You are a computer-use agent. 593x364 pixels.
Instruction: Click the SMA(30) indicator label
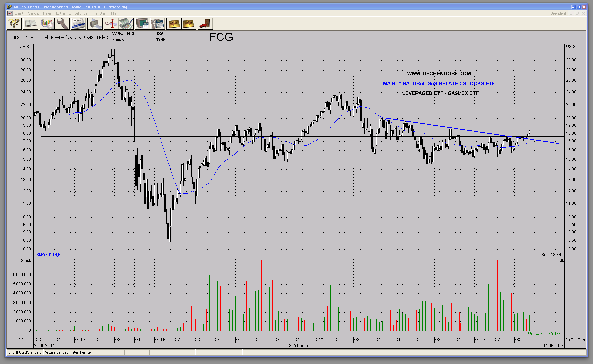click(x=49, y=255)
